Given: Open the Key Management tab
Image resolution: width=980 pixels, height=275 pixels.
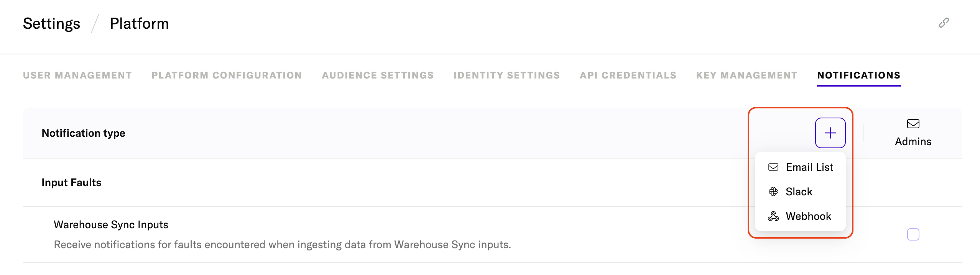Looking at the screenshot, I should tap(747, 75).
